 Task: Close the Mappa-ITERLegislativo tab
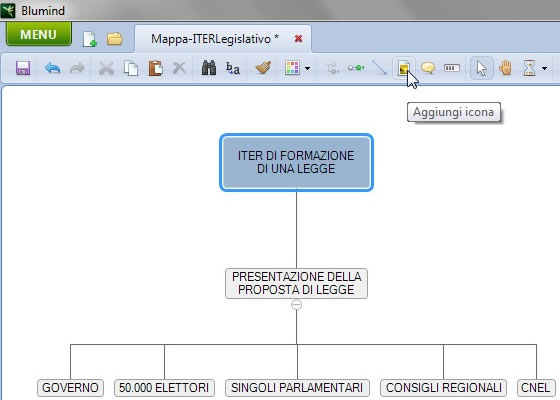(x=298, y=39)
